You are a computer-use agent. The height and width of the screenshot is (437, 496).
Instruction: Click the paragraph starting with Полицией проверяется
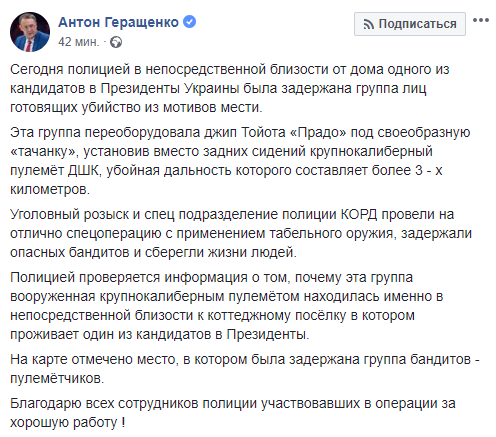[227, 306]
